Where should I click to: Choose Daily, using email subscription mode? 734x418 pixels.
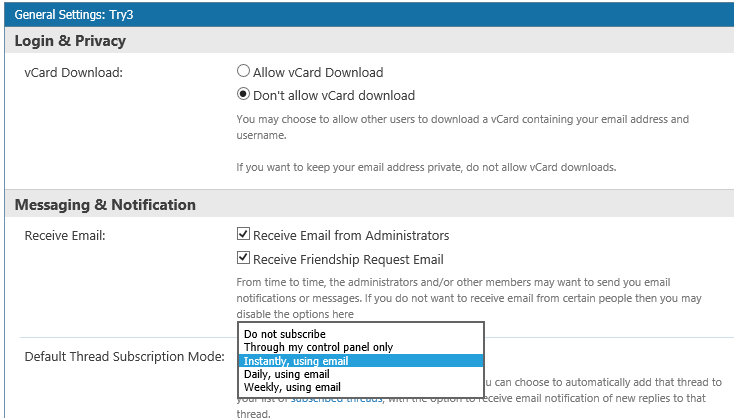[360, 374]
